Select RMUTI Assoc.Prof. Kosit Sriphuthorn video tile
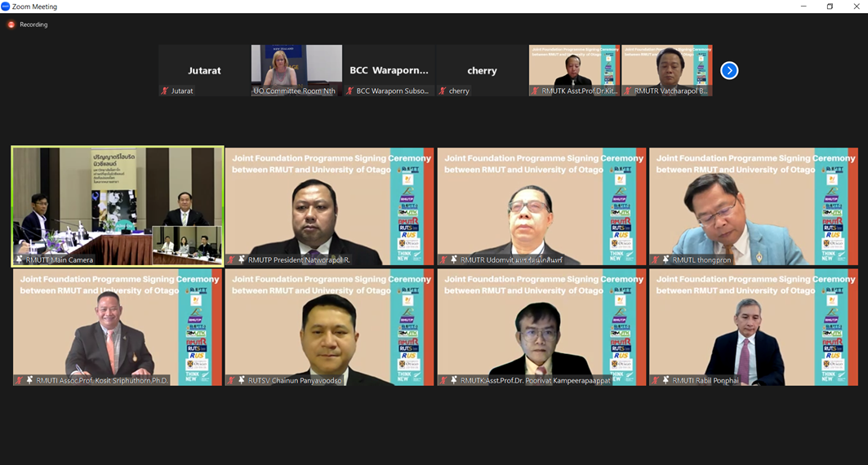 [x=117, y=326]
